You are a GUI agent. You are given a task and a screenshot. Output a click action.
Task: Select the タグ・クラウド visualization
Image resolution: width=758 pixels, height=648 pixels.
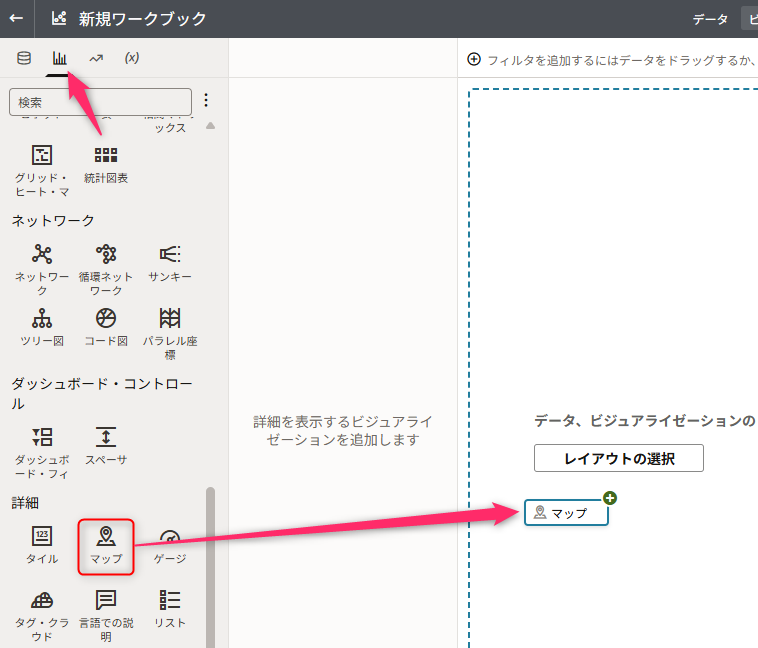pyautogui.click(x=42, y=616)
